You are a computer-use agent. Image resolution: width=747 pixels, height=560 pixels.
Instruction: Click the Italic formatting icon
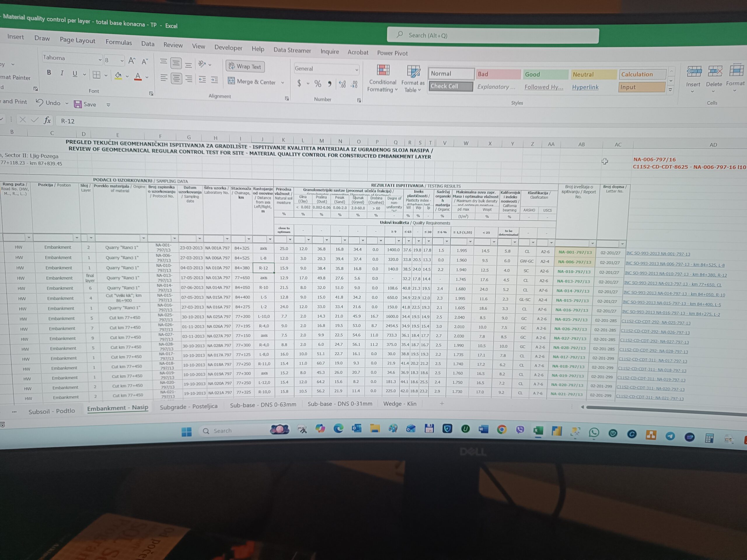pyautogui.click(x=62, y=73)
